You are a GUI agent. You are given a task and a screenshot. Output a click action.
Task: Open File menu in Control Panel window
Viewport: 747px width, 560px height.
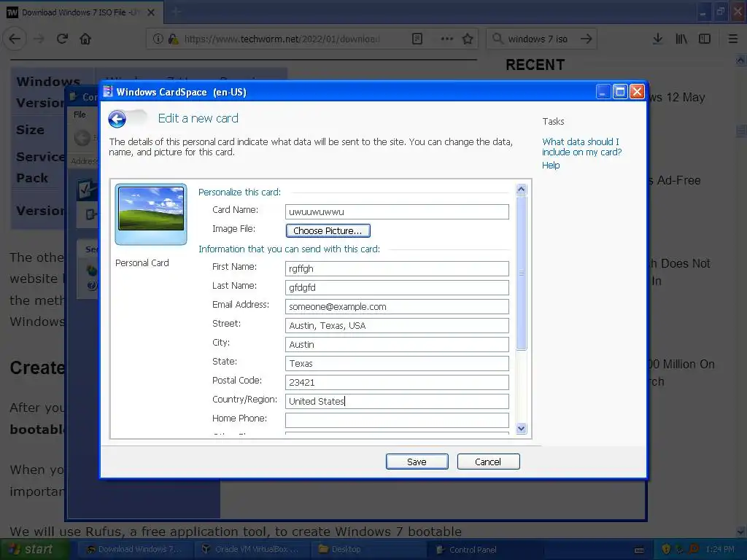(80, 114)
